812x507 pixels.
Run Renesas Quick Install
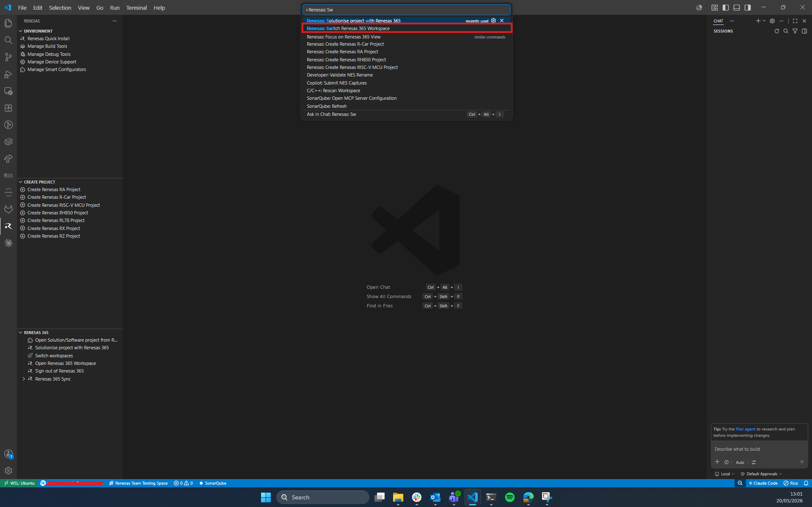[x=48, y=38]
